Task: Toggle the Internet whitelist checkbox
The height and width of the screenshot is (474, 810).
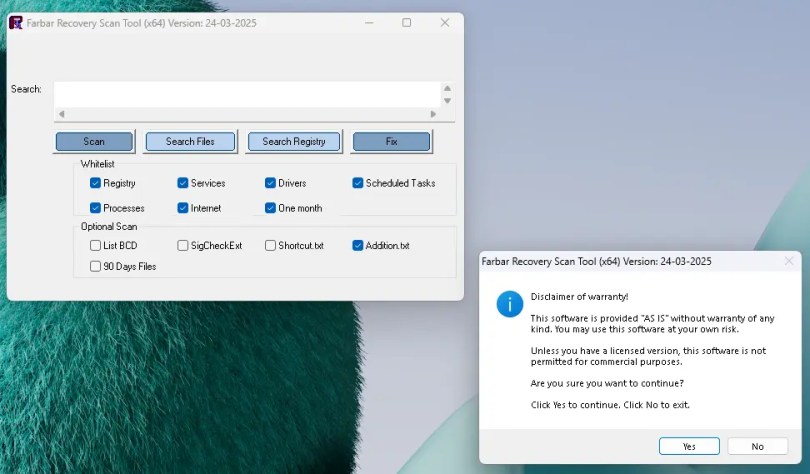Action: pos(182,208)
